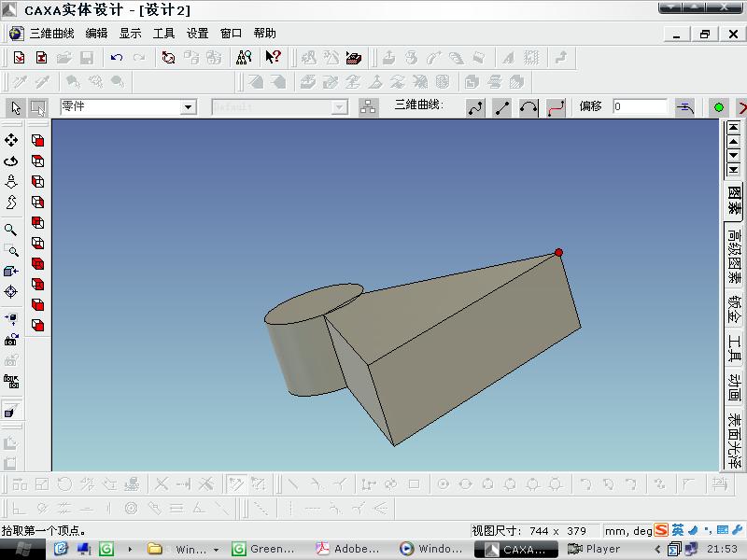Viewport: 747px width, 560px height.
Task: Click the undo arrow icon
Action: [x=117, y=58]
